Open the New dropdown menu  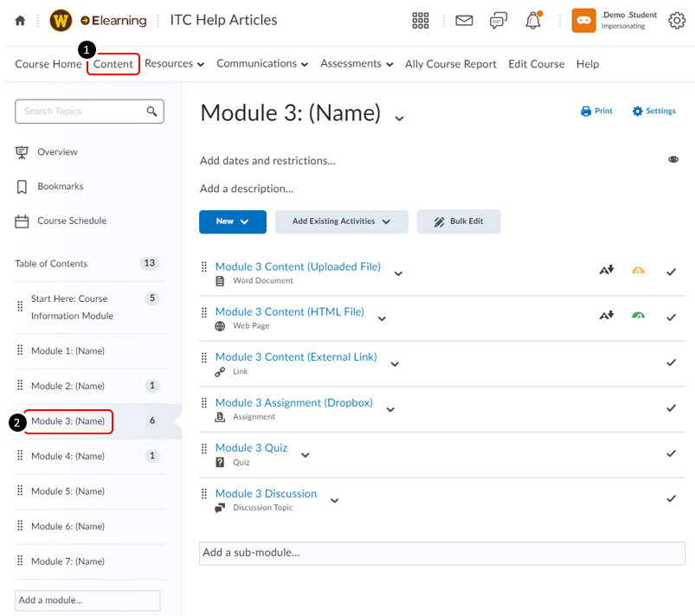pos(232,221)
